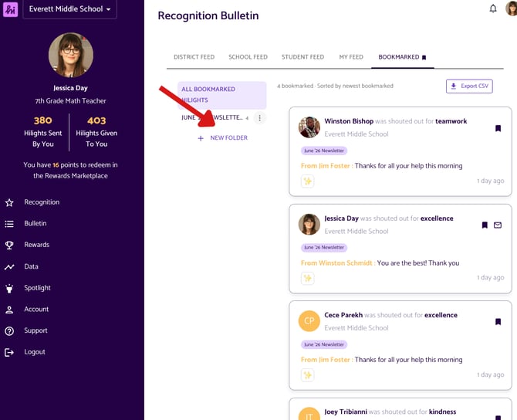
Task: Toggle bookmark on Jessica Day's hilight
Action: (x=485, y=225)
